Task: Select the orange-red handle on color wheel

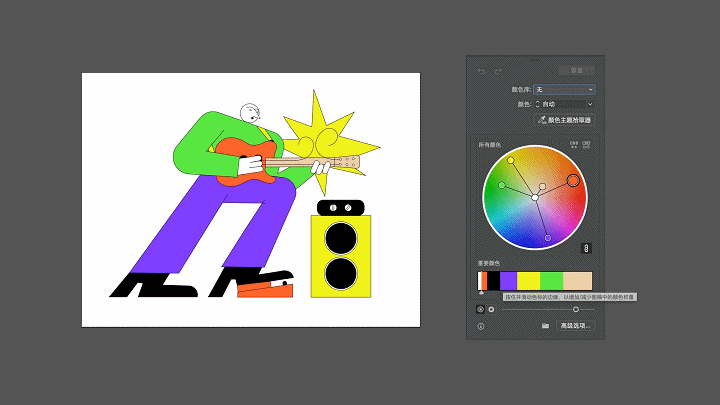Action: 573,181
